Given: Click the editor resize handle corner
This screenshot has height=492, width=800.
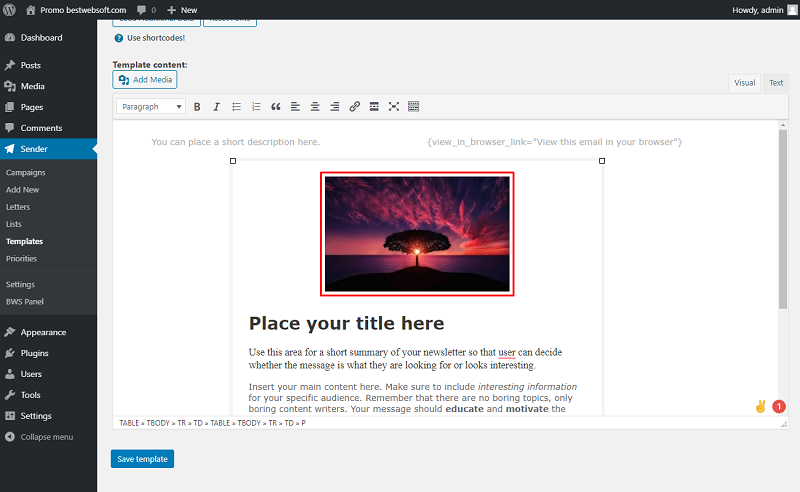Looking at the screenshot, I should (784, 424).
